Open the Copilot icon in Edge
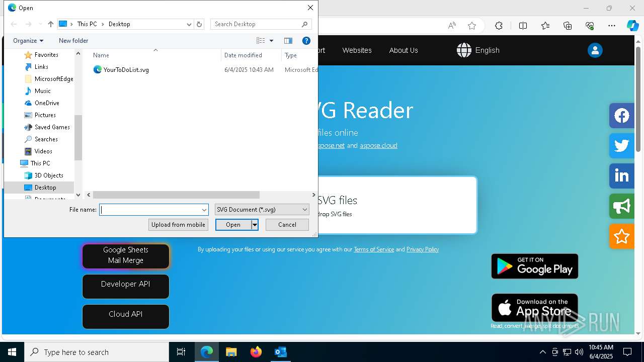This screenshot has height=362, width=644. (632, 26)
